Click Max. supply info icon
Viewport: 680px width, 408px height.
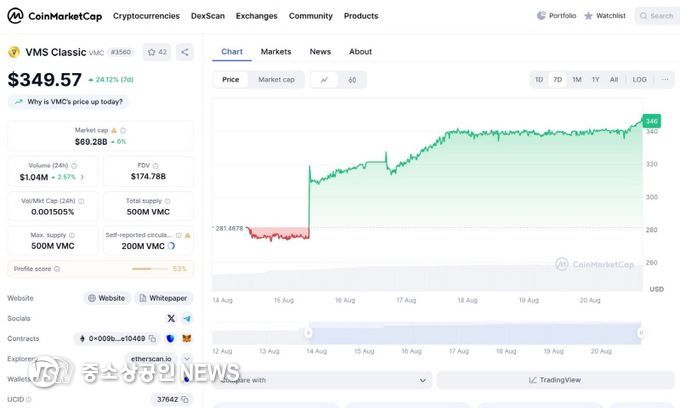coord(72,235)
